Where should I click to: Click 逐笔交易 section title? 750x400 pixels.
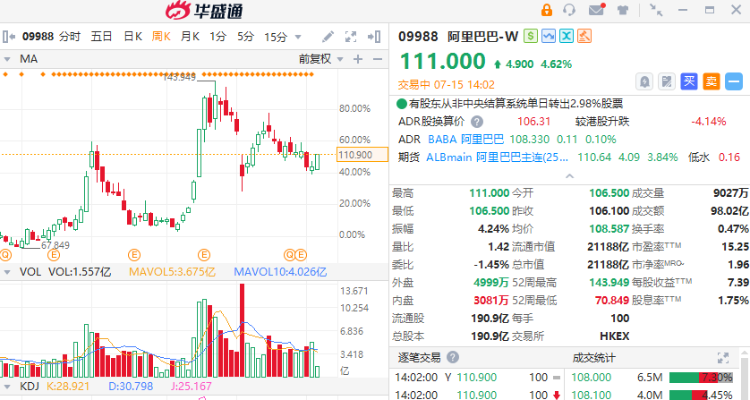(x=419, y=357)
